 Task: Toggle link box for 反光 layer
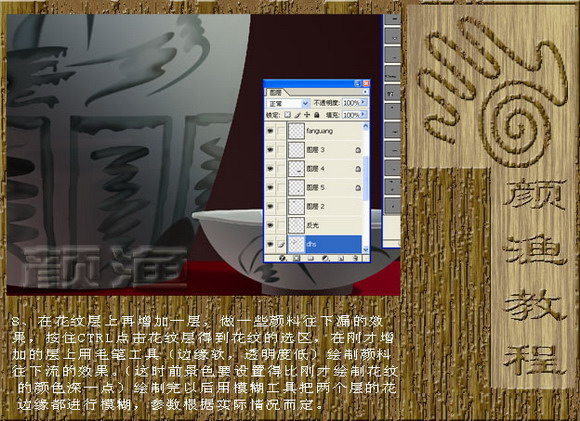[281, 225]
